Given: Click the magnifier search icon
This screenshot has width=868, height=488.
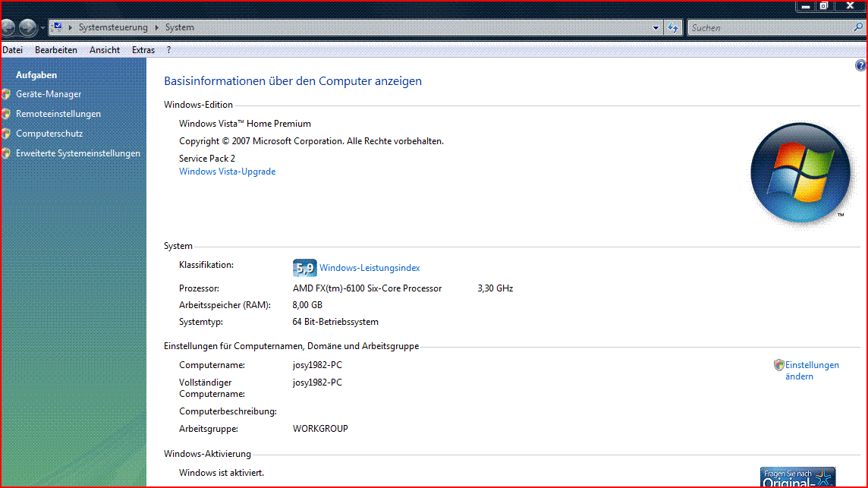Looking at the screenshot, I should pos(858,27).
